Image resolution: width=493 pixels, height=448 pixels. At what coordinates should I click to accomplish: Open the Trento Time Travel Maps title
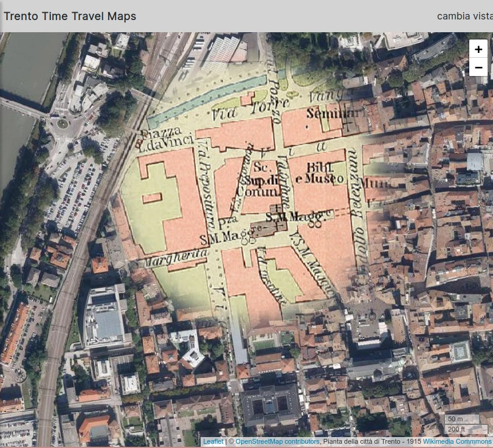[x=70, y=16]
